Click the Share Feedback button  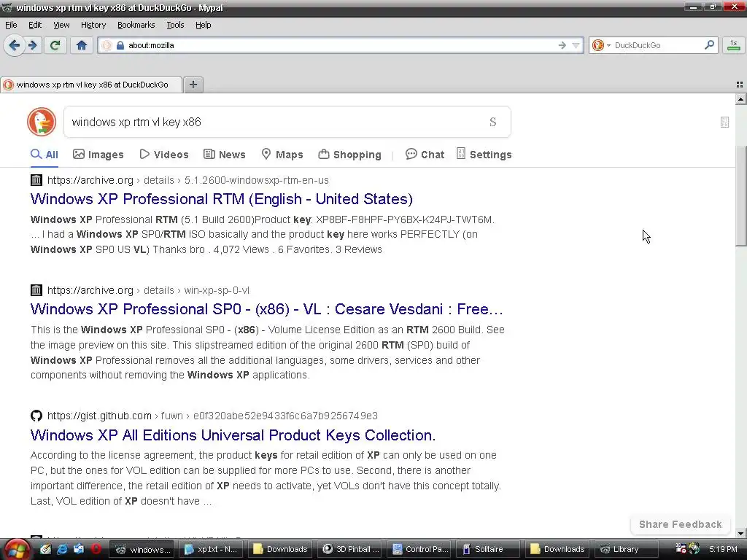tap(681, 524)
